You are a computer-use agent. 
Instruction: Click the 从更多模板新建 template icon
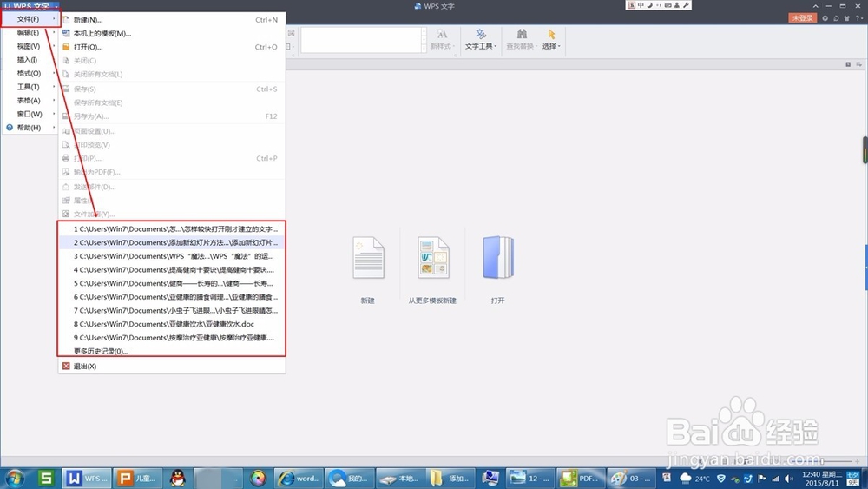pos(433,258)
